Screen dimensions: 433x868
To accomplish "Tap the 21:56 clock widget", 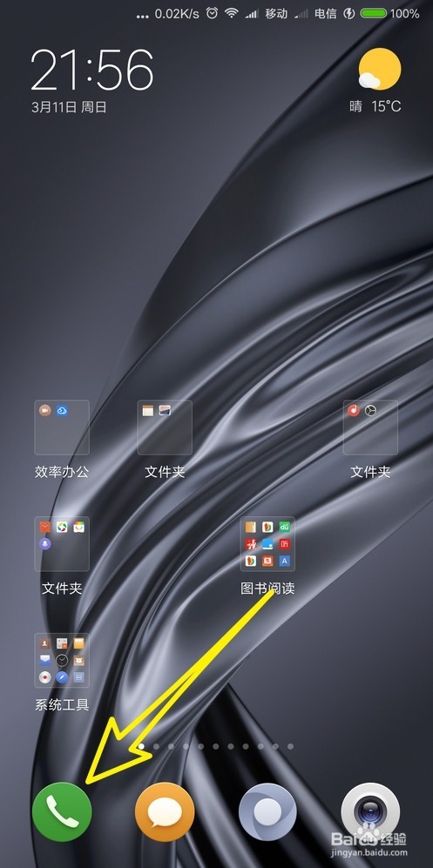I will 92,70.
